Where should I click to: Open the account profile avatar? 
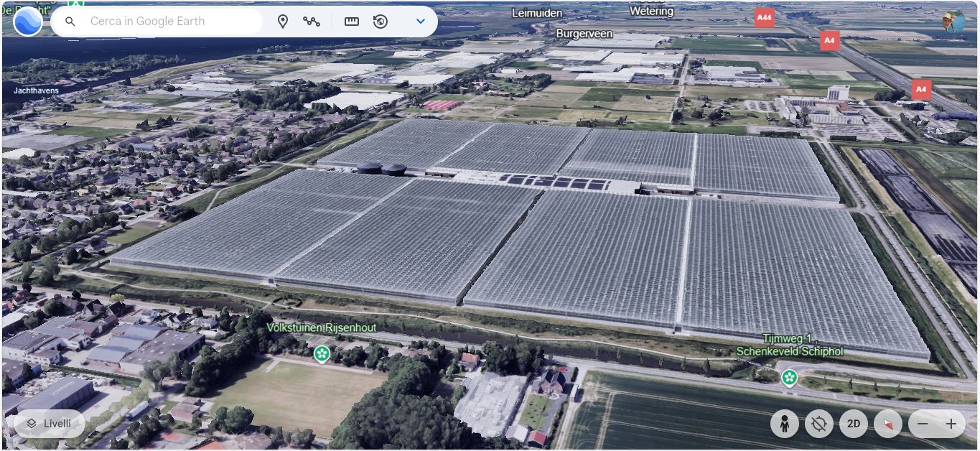click(954, 22)
